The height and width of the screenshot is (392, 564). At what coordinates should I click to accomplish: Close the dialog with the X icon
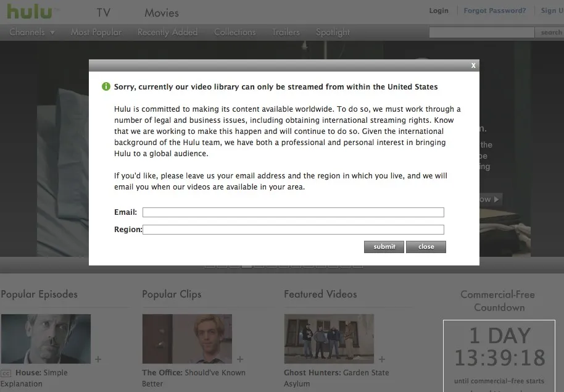(x=473, y=65)
